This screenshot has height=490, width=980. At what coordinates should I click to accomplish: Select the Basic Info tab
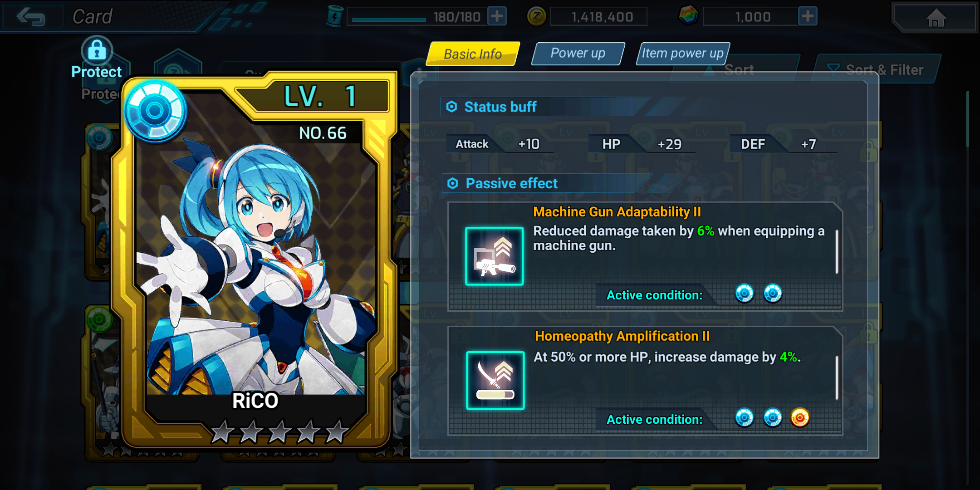point(473,54)
